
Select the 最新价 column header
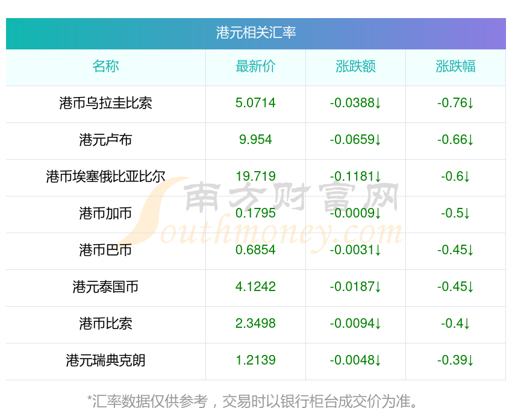(x=255, y=66)
